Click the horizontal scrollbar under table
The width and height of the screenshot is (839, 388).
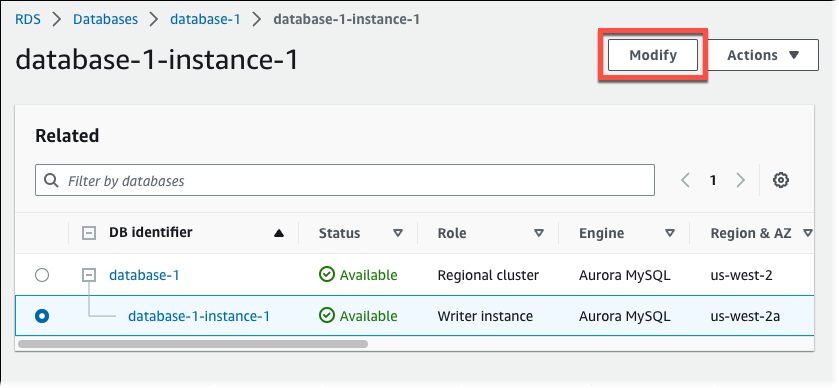pos(193,344)
